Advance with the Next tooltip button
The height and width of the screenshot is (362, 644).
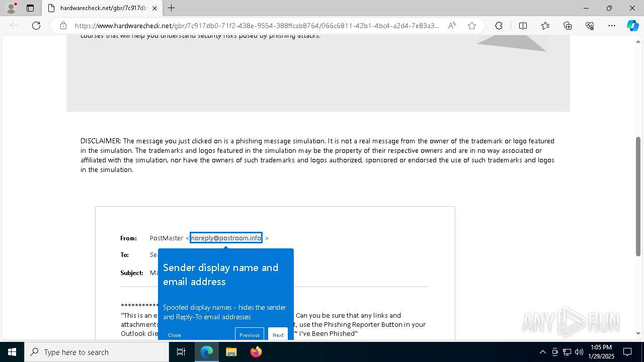tap(278, 334)
